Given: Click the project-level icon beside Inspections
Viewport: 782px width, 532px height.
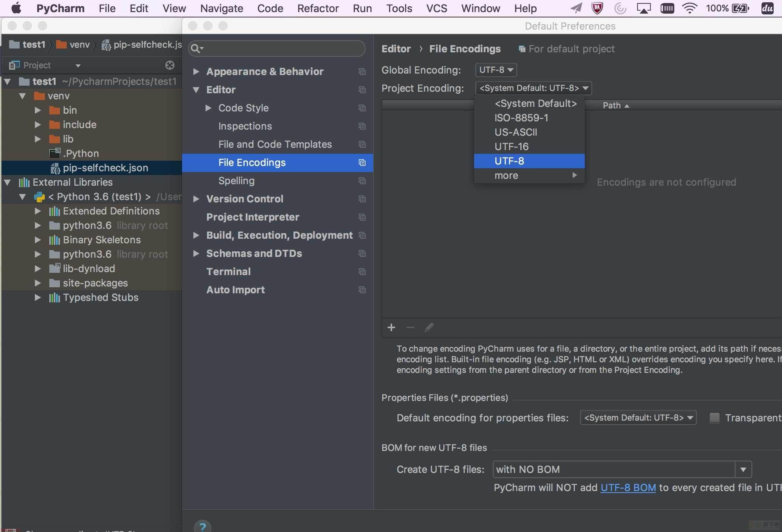Looking at the screenshot, I should 362,126.
